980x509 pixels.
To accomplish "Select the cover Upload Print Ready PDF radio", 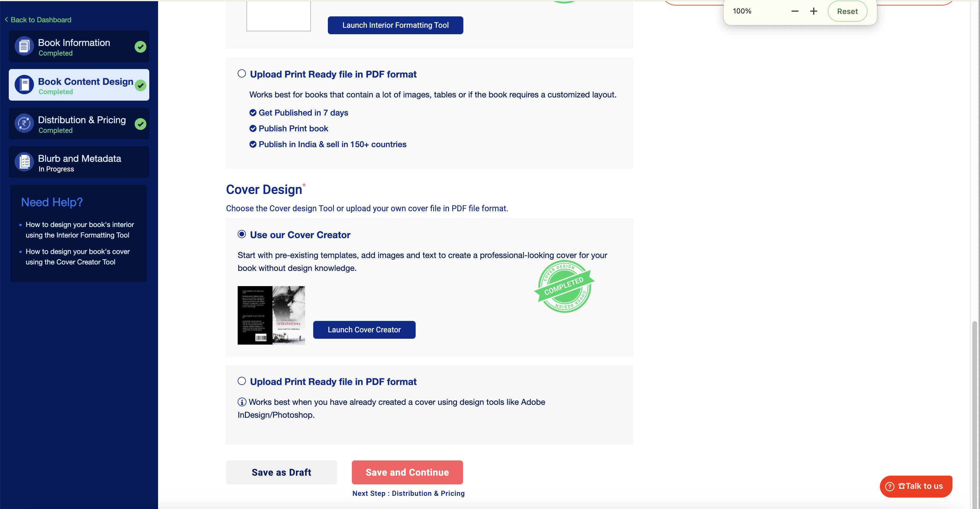I will (241, 381).
